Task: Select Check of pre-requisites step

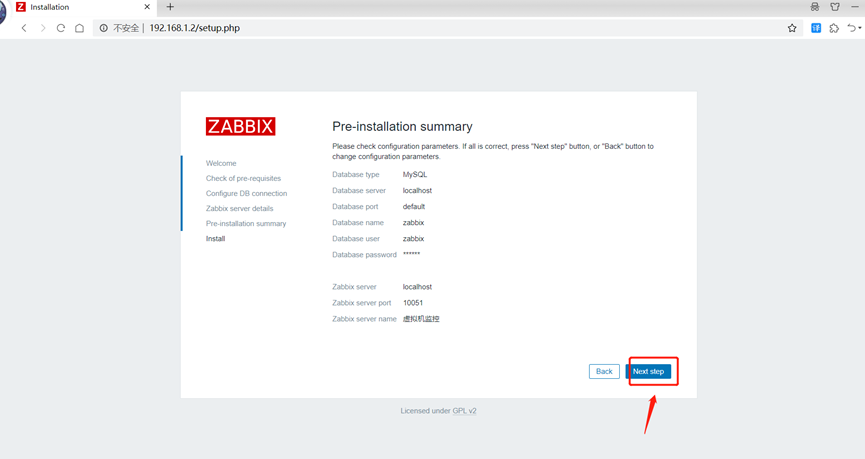Action: coord(243,178)
